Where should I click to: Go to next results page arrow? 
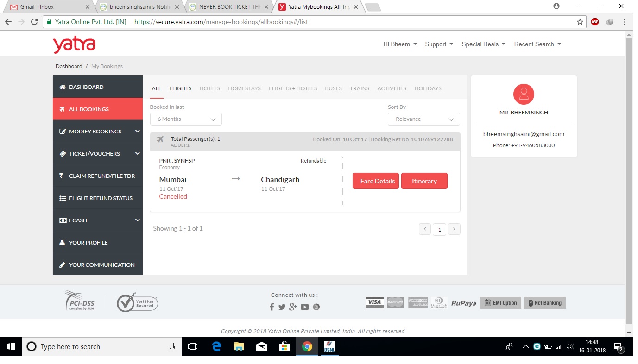click(455, 229)
